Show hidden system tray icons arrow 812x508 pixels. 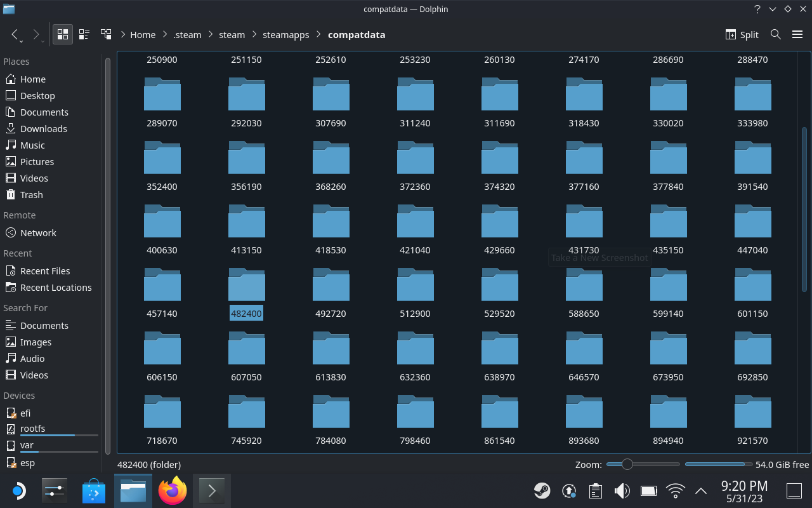coord(701,491)
